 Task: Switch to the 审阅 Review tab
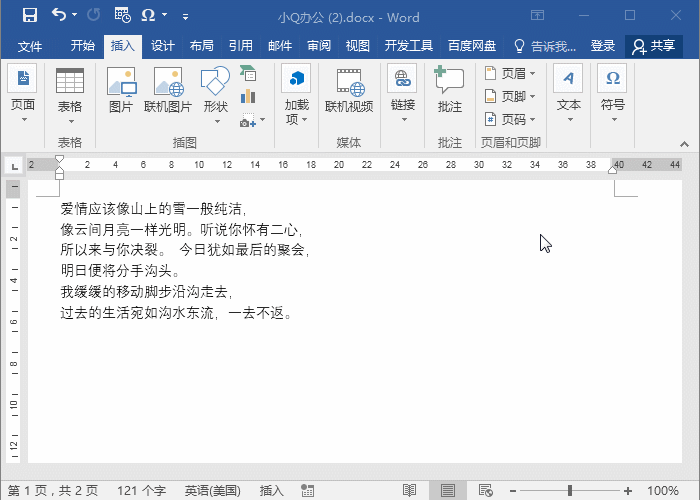(319, 46)
